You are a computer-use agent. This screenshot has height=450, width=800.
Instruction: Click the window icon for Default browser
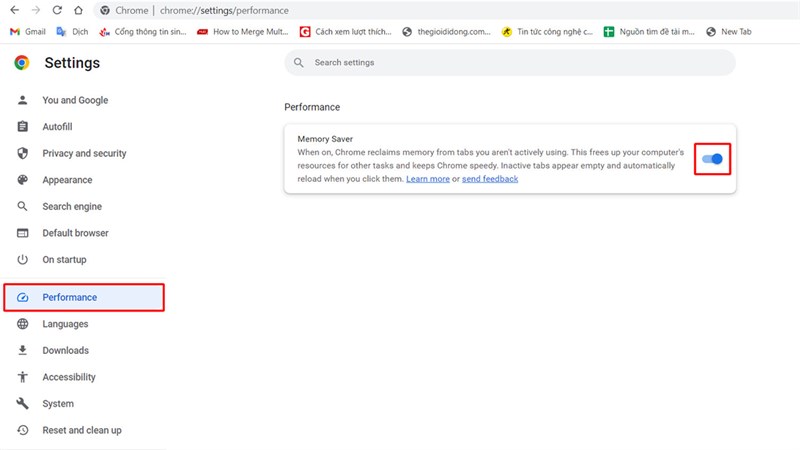click(x=22, y=233)
